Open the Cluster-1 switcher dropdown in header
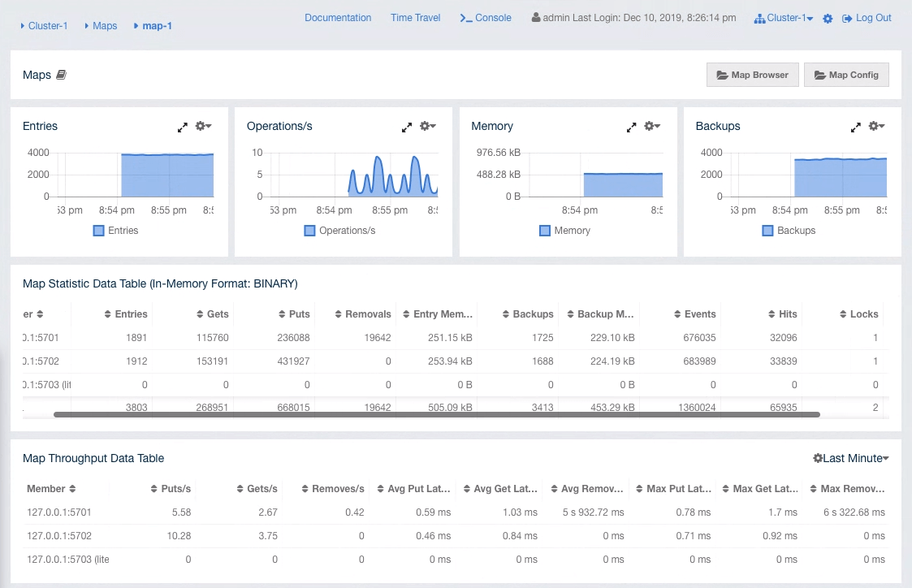Viewport: 912px width, 588px height. point(784,18)
